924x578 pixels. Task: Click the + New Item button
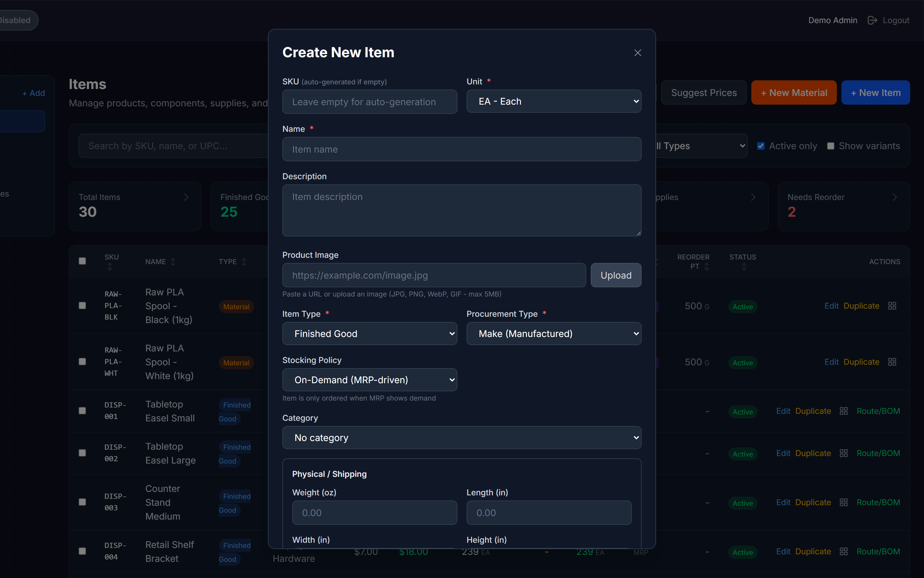(x=875, y=92)
